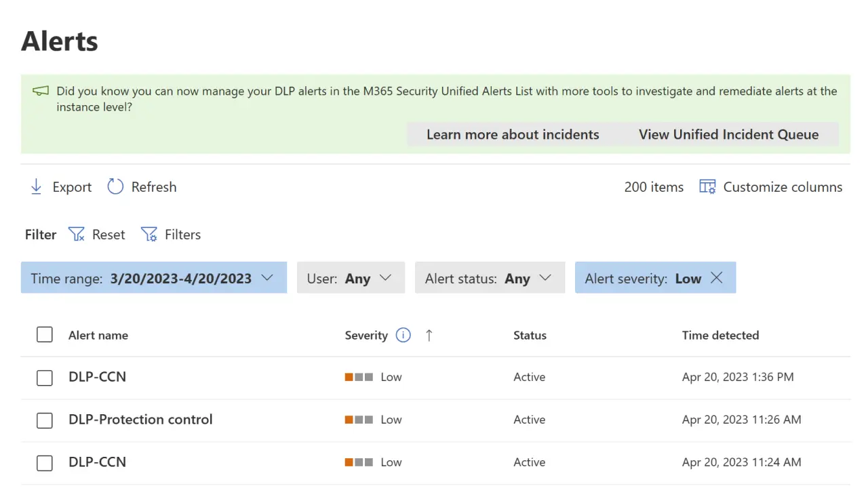Check the header checkbox to select all alerts

pos(44,334)
